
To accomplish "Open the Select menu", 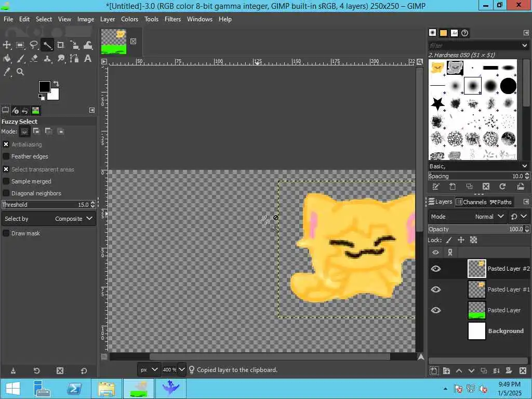I will click(44, 19).
